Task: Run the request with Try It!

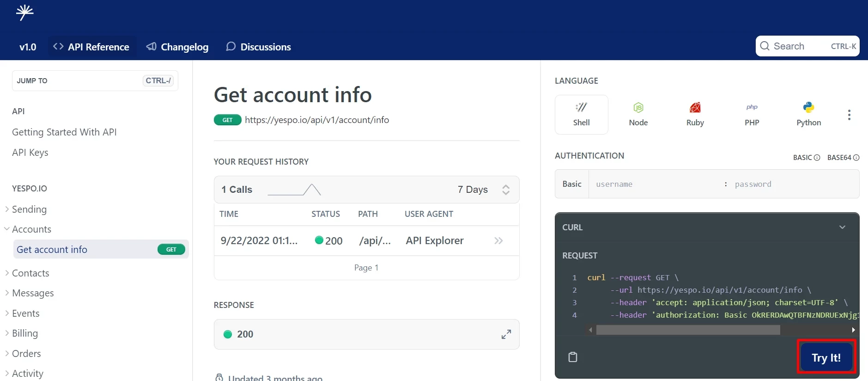Action: pos(826,357)
